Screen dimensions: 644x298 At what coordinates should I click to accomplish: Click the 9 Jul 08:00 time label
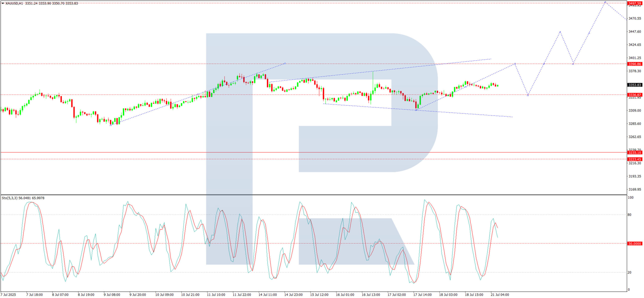click(x=112, y=294)
